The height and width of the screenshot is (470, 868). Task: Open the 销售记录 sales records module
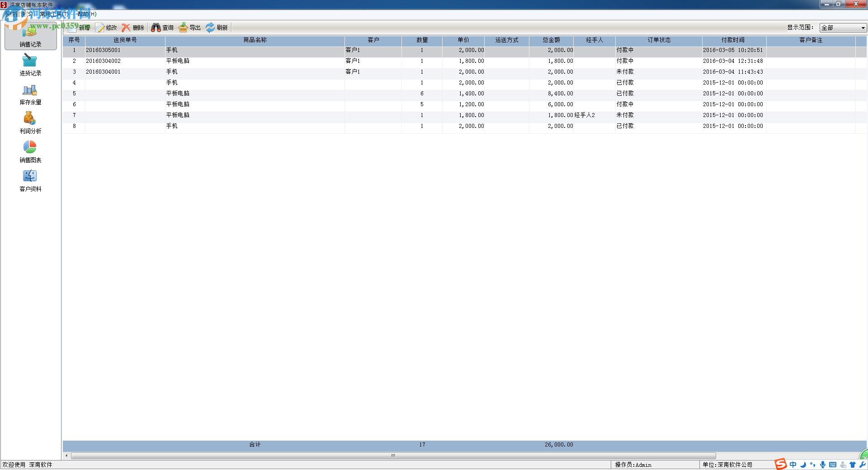pos(30,36)
